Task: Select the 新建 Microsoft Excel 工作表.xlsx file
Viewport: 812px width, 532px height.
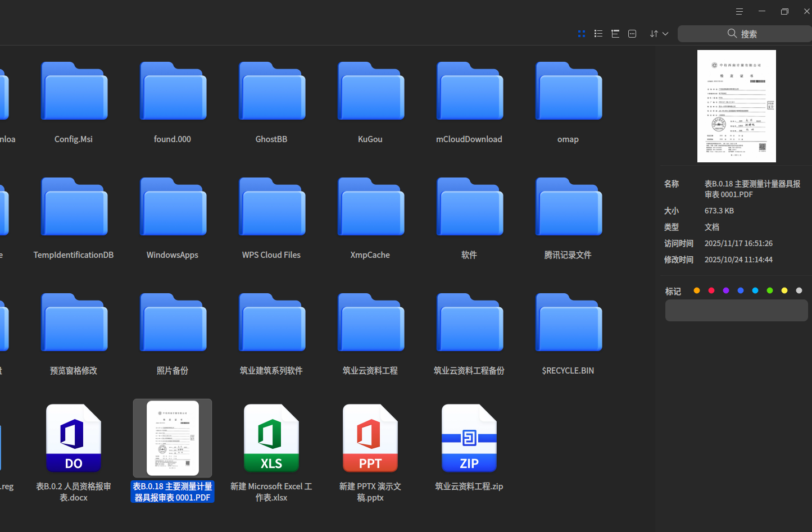Action: pos(271,438)
